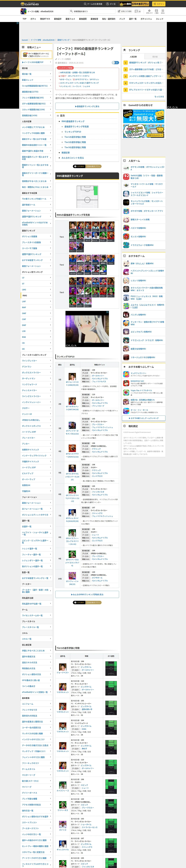Click 最強選手ランキングに戻る button
The width and height of the screenshot is (186, 868).
tap(87, 106)
